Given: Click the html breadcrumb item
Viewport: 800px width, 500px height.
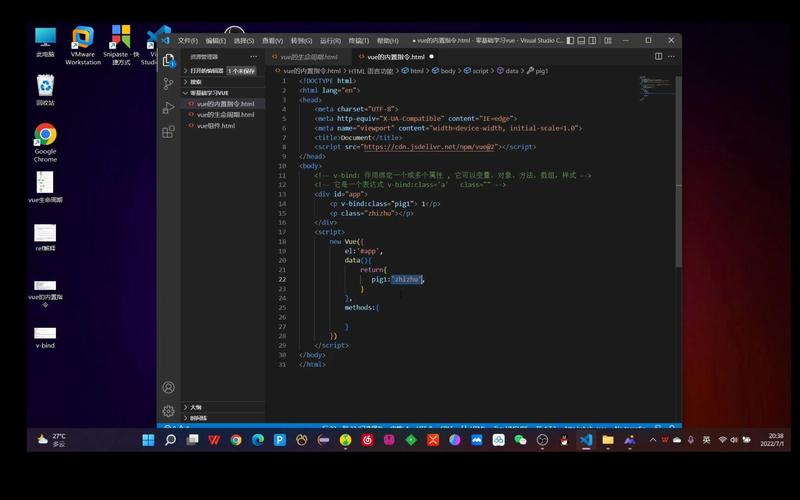Looking at the screenshot, I should [413, 71].
